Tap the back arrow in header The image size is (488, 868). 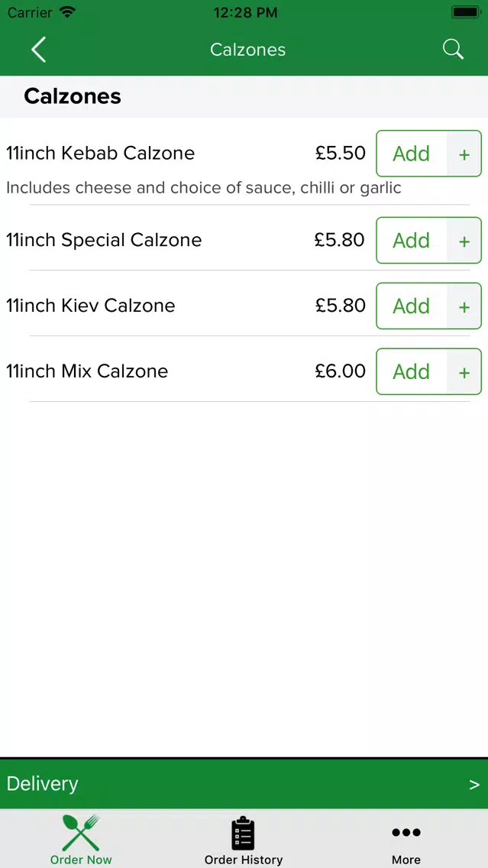click(x=39, y=50)
